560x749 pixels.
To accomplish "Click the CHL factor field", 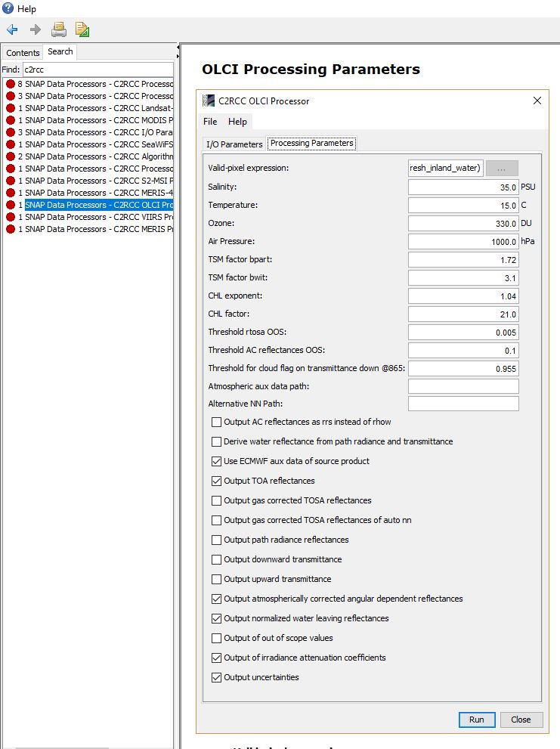I will click(463, 314).
